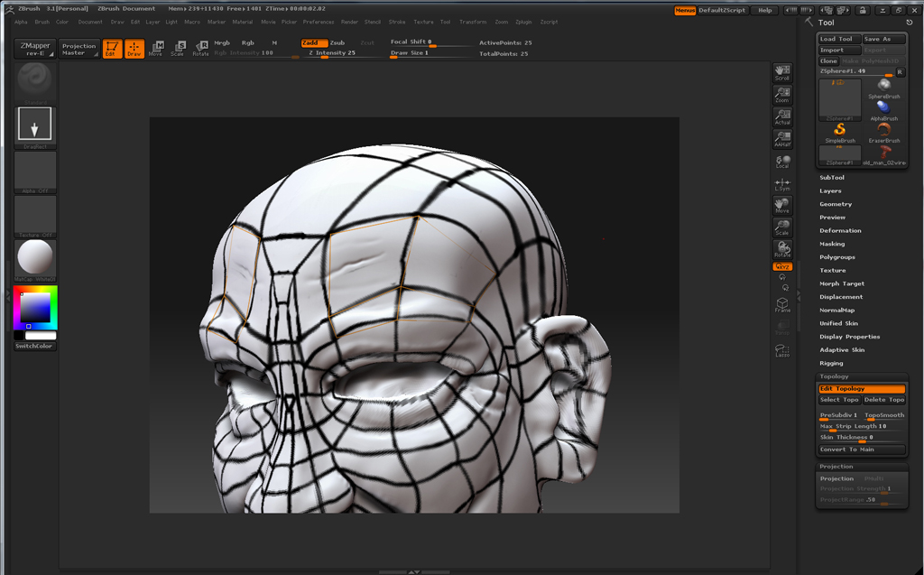The width and height of the screenshot is (924, 575).
Task: Click the right-shelf Scale view icon
Action: click(782, 227)
